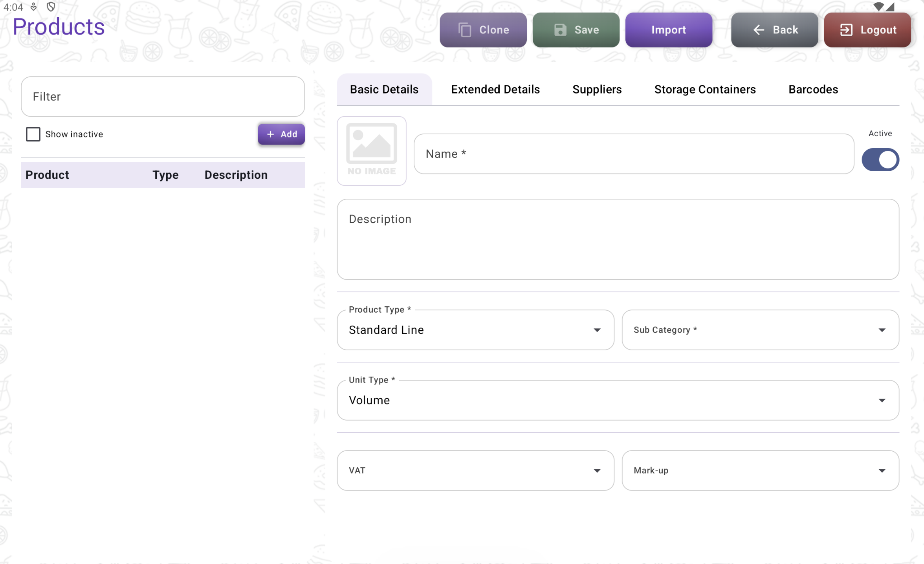
Task: Log out using the Logout button
Action: click(x=867, y=30)
